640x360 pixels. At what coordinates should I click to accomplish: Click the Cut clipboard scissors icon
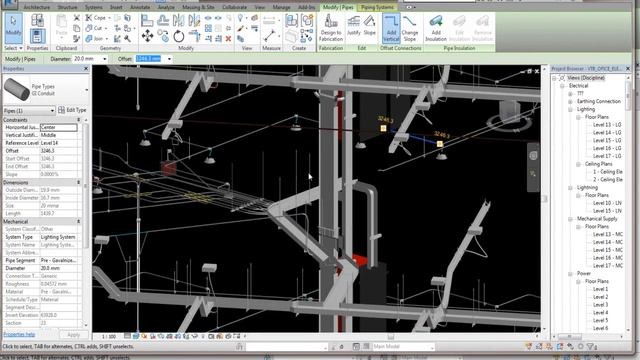coord(76,18)
